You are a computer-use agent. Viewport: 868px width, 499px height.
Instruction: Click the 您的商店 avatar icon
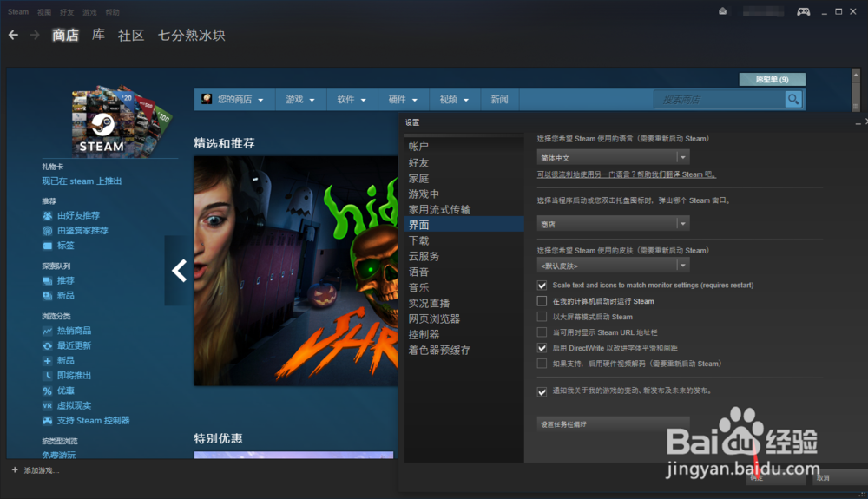click(207, 99)
